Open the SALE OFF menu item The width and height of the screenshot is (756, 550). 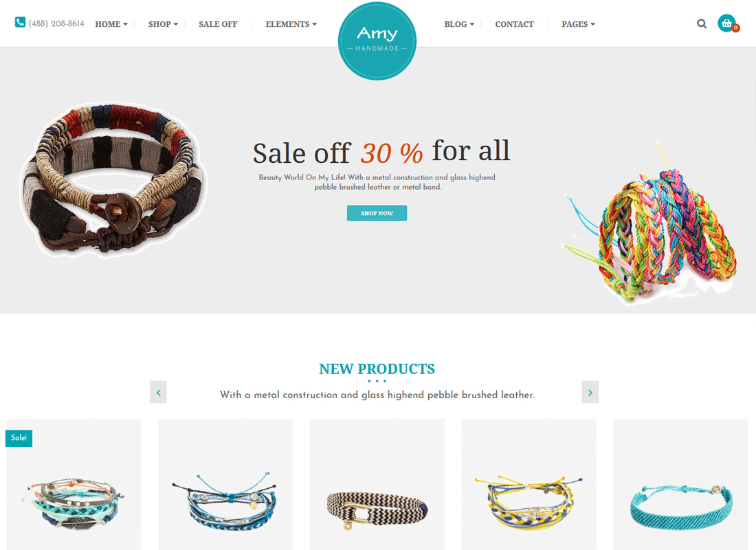(218, 24)
